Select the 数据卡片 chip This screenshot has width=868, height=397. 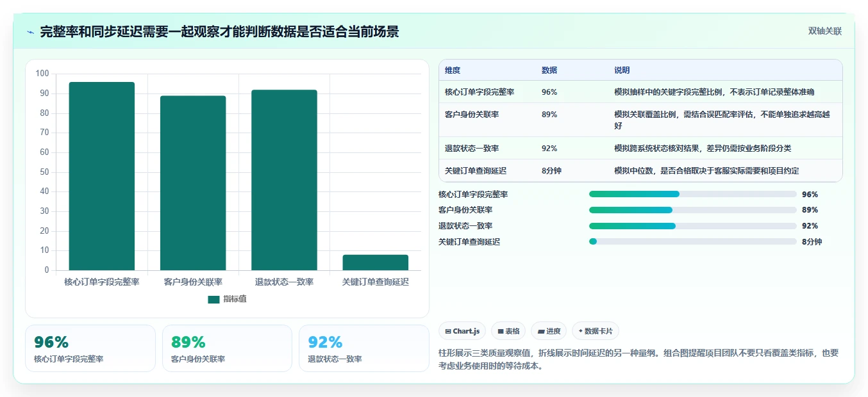pyautogui.click(x=596, y=331)
